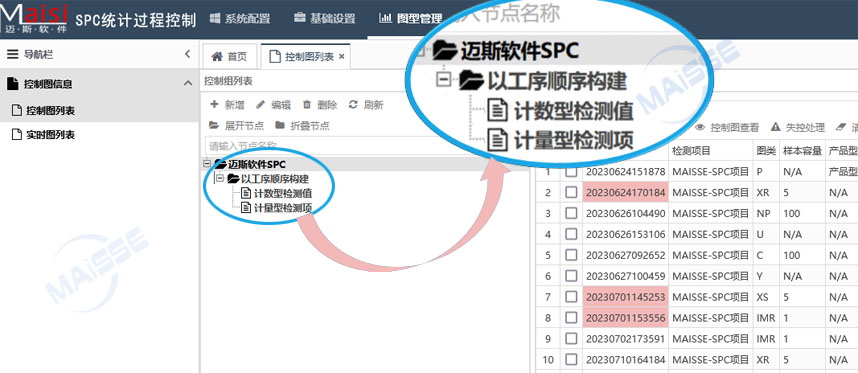Collapse the 以工序顺序构建 tree node
Viewport: 858px width, 373px height.
220,178
